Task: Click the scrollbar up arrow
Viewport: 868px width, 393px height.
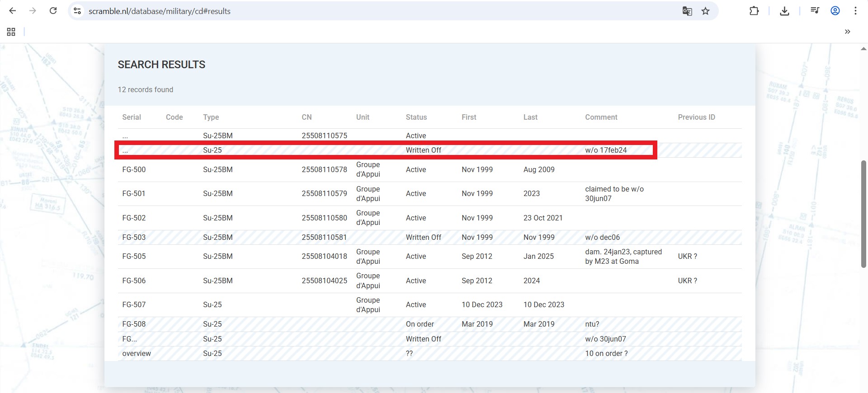Action: [863, 48]
